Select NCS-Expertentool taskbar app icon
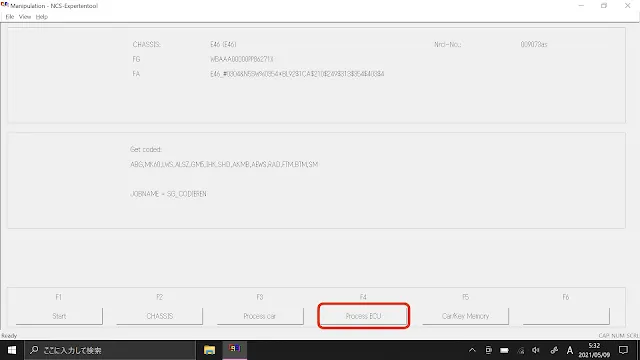Screen dimensions: 640x360 click(235, 349)
